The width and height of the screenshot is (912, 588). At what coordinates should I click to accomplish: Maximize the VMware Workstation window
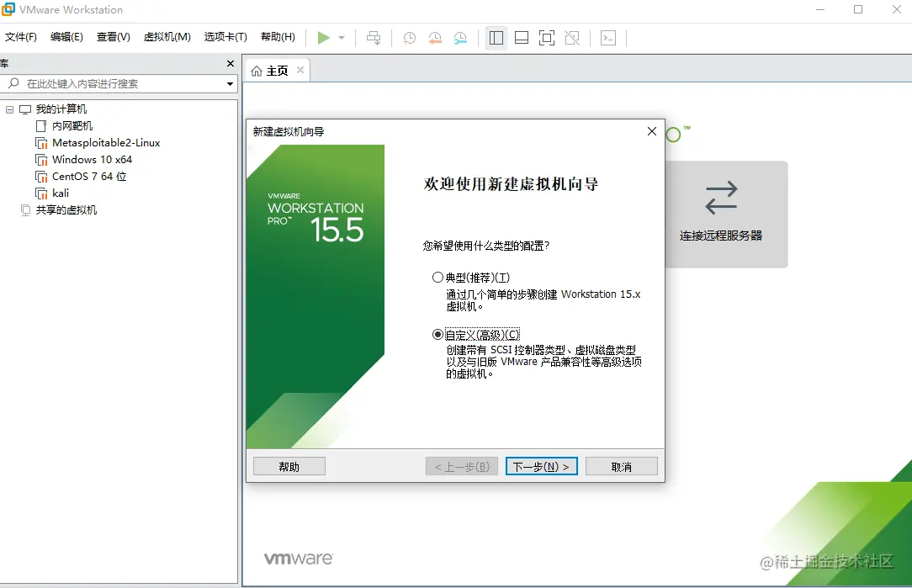[x=858, y=9]
